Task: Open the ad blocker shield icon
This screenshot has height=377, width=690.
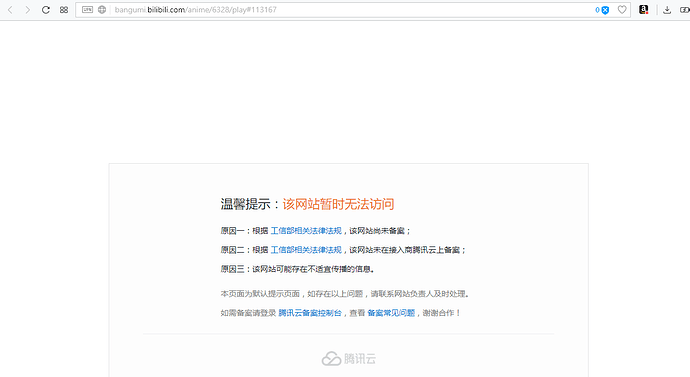Action: tap(605, 10)
